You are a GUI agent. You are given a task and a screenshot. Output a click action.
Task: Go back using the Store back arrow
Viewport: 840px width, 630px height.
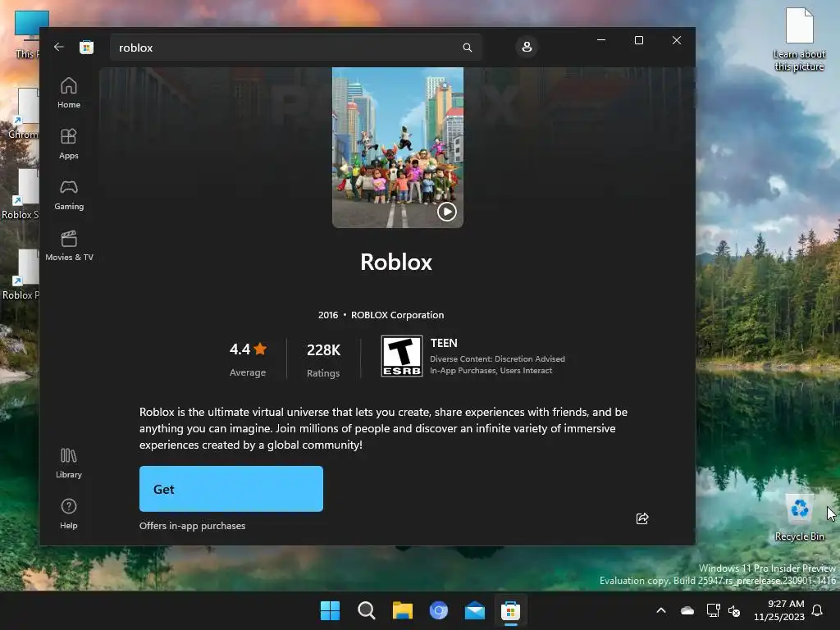[59, 47]
